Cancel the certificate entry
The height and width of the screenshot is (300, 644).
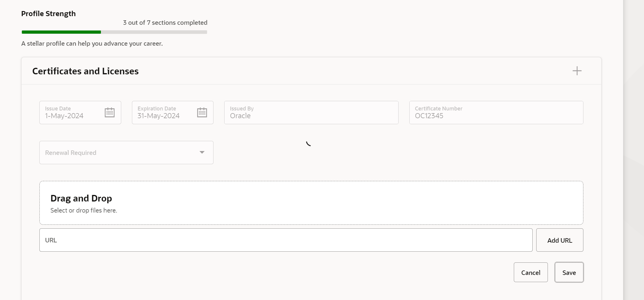tap(531, 272)
